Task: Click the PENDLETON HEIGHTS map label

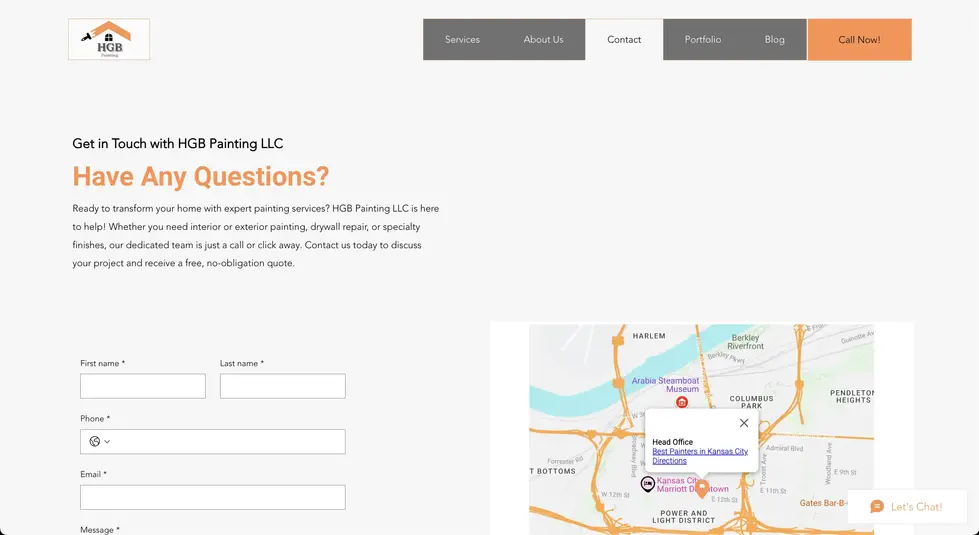Action: click(x=852, y=396)
